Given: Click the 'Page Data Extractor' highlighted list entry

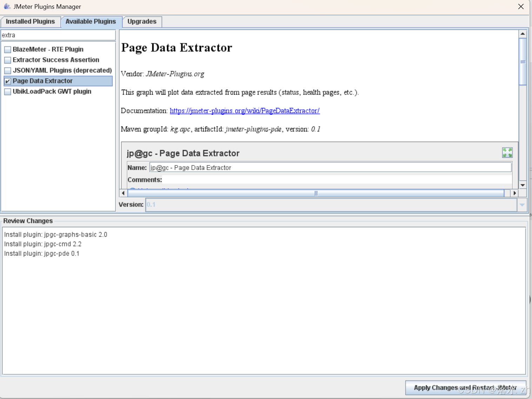Looking at the screenshot, I should coord(58,81).
